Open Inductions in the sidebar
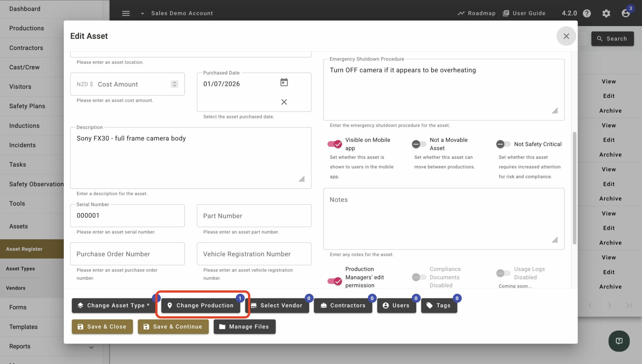Viewport: 642px width, 364px height. (24, 126)
